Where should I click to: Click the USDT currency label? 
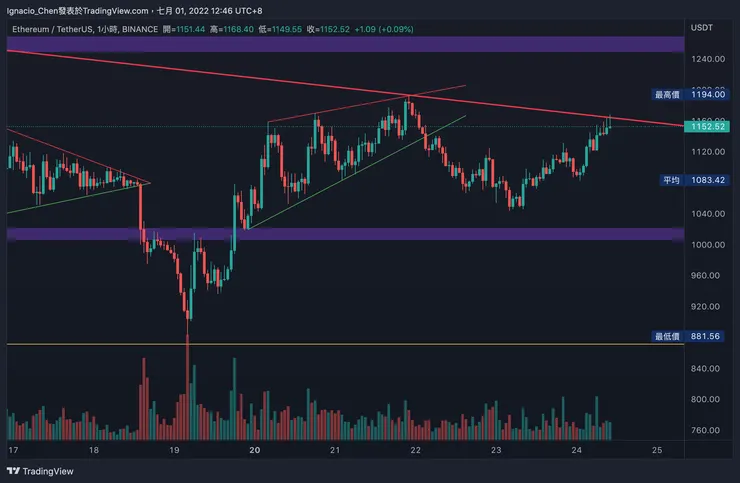click(x=702, y=28)
